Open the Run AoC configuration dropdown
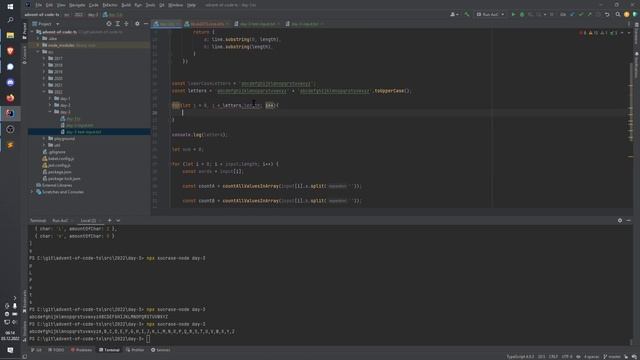The height and width of the screenshot is (360, 640). point(490,14)
